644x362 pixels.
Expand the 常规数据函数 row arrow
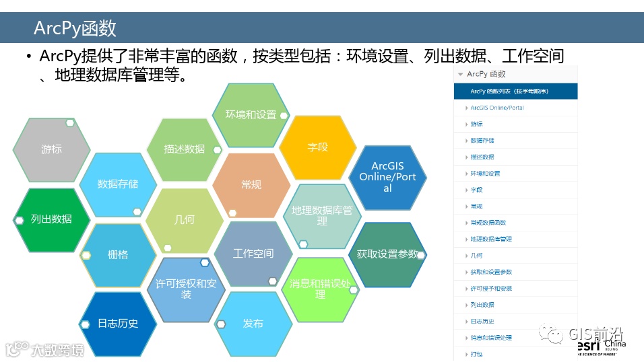pos(467,223)
